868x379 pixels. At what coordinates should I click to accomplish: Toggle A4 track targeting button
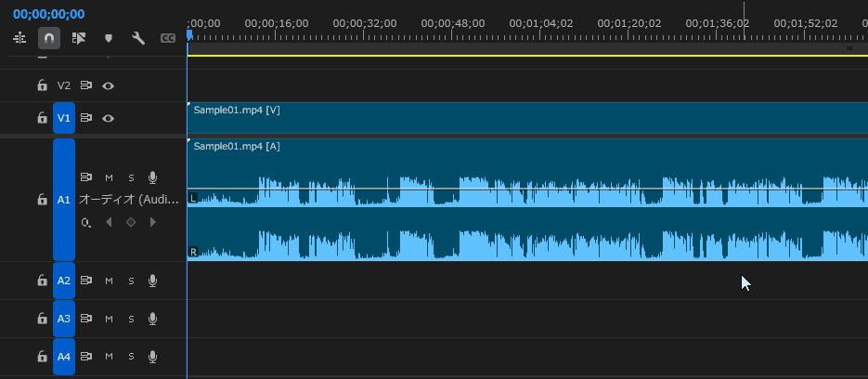click(64, 357)
